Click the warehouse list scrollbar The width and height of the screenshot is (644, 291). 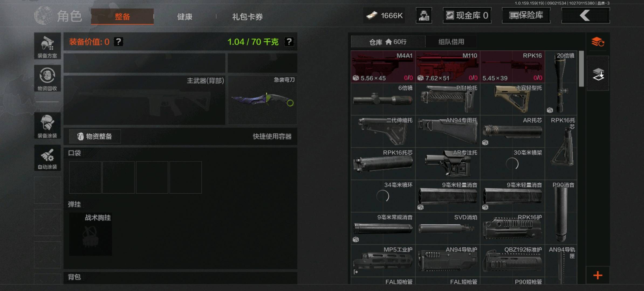point(581,69)
